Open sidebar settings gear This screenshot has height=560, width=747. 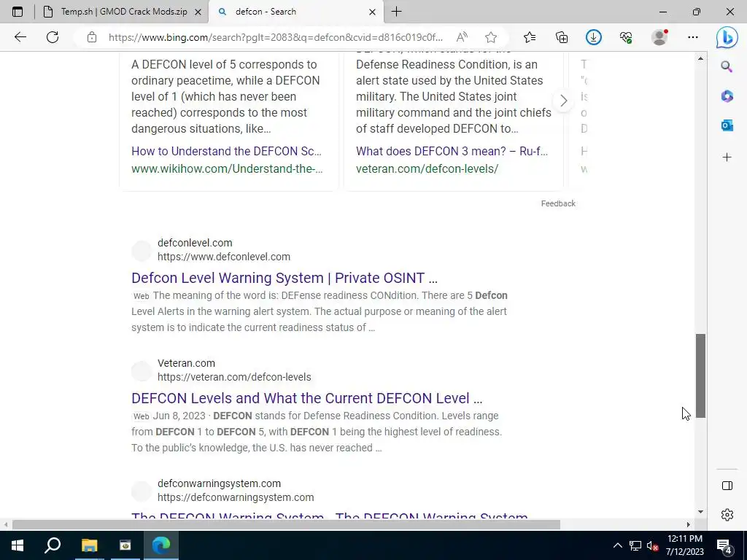[727, 515]
